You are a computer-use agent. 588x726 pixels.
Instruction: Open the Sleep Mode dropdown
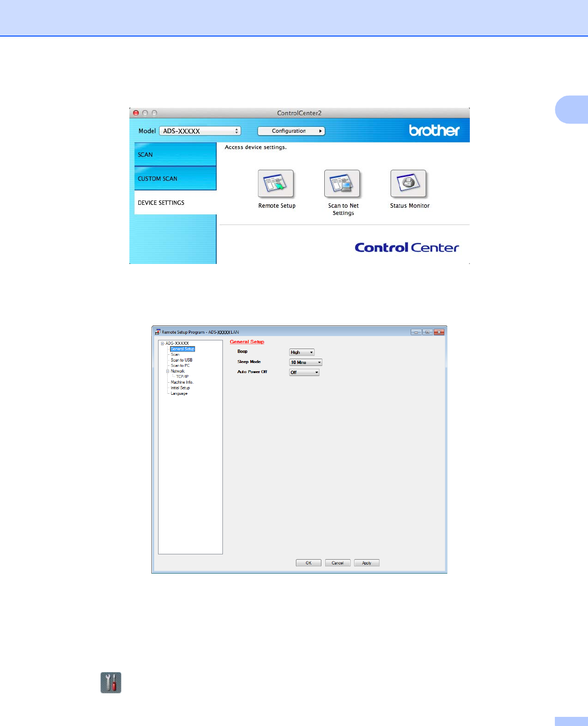click(306, 363)
